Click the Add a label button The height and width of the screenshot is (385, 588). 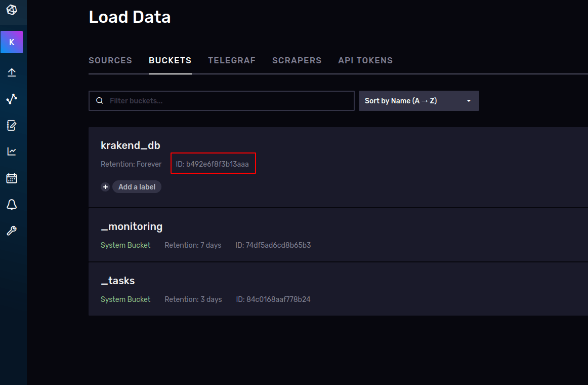pos(137,187)
